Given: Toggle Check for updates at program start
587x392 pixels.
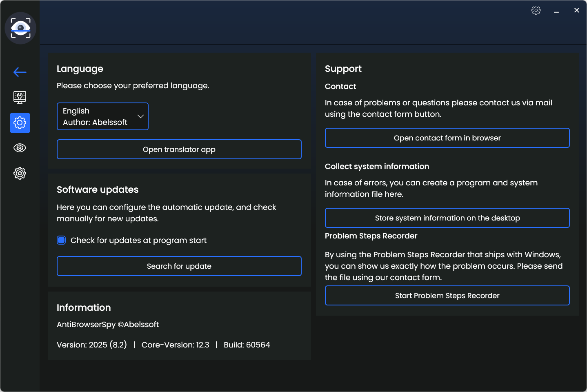Looking at the screenshot, I should point(61,240).
